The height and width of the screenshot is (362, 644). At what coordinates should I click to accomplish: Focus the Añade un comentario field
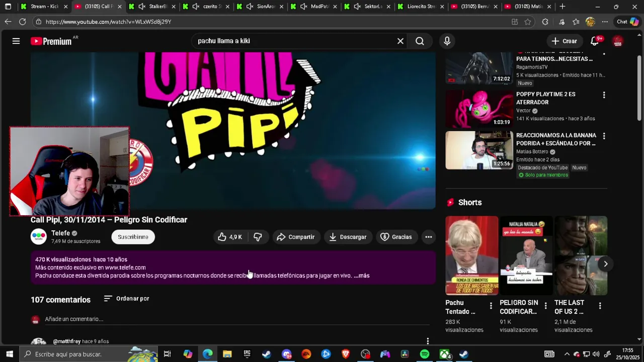click(236, 319)
